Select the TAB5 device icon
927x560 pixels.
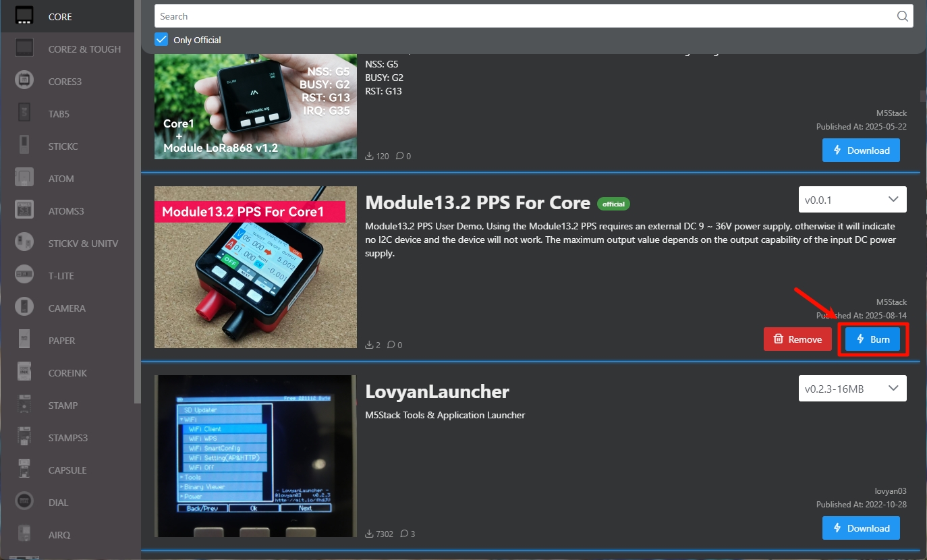24,113
